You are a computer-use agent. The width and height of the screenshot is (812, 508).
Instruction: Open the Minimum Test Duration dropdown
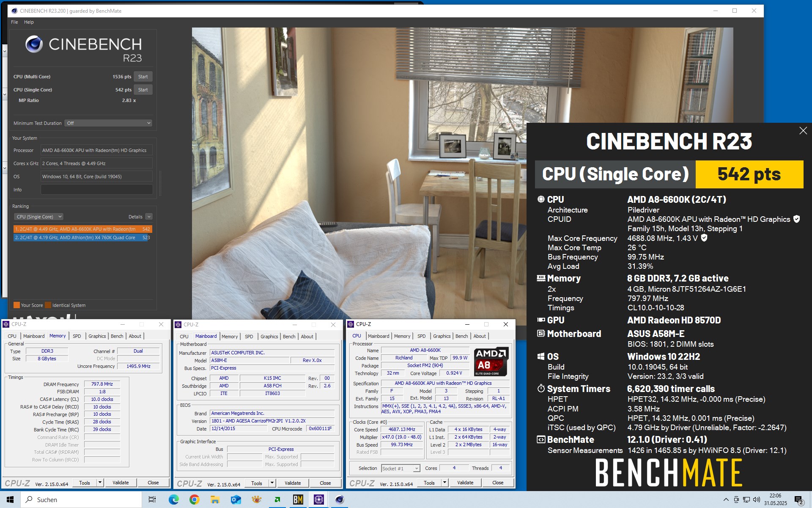pyautogui.click(x=108, y=123)
